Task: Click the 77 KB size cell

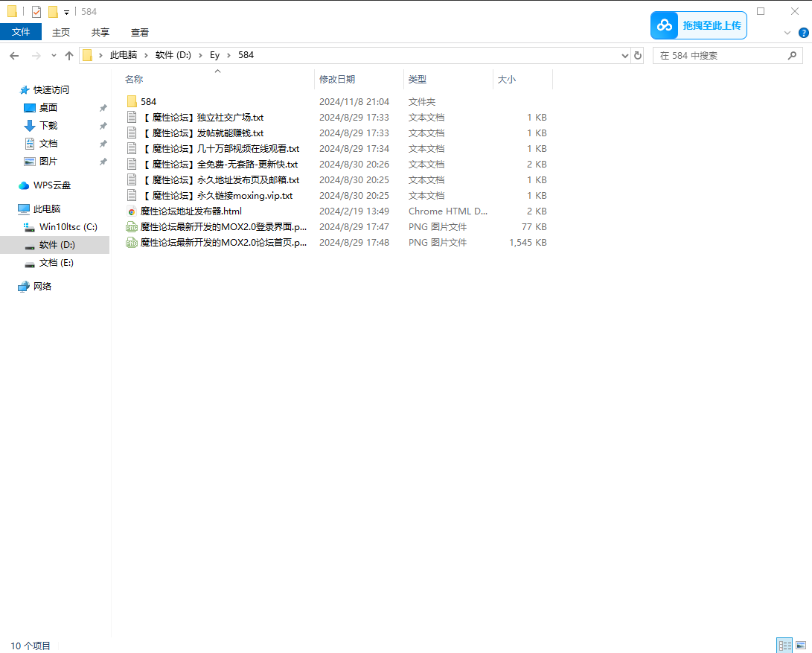Action: coord(534,227)
